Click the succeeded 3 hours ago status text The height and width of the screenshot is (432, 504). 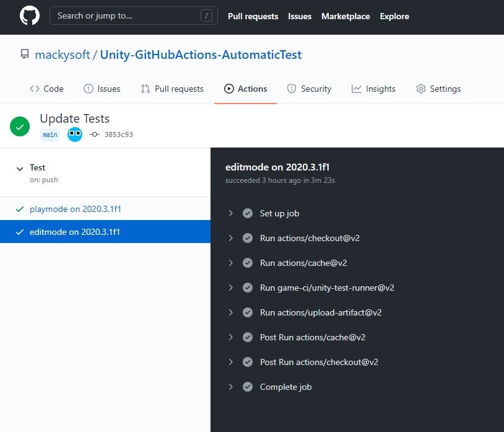point(280,180)
